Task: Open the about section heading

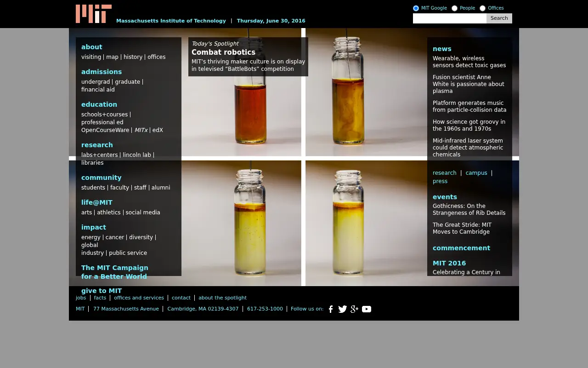Action: click(92, 47)
